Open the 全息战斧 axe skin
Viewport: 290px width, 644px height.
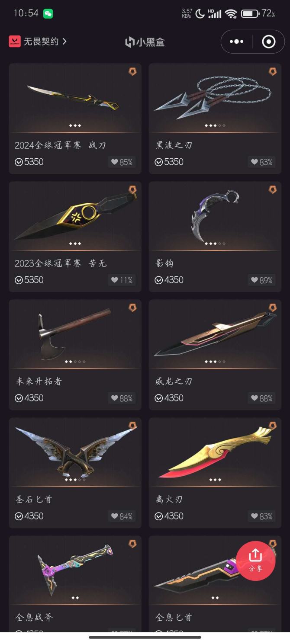[x=75, y=584]
